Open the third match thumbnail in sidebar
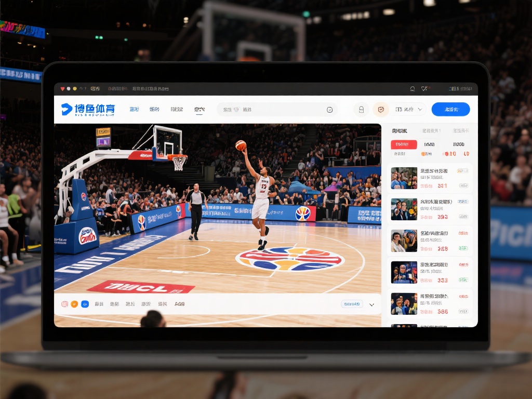Image resolution: width=532 pixels, height=399 pixels. 404,241
